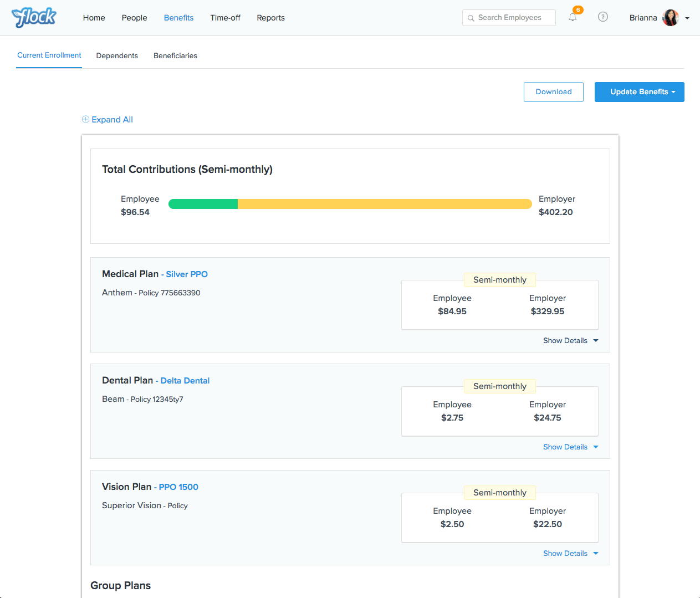Click the notification count badge
The width and height of the screenshot is (700, 598).
[578, 10]
